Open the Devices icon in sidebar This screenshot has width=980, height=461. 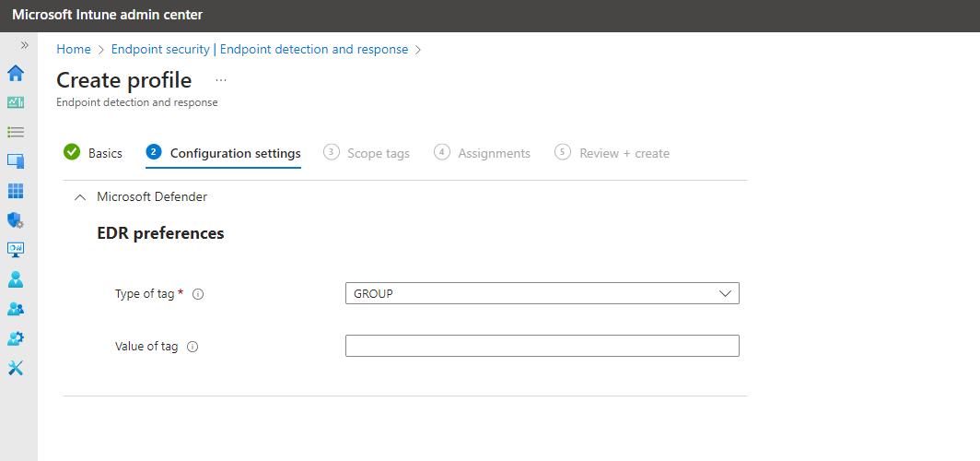pos(16,161)
